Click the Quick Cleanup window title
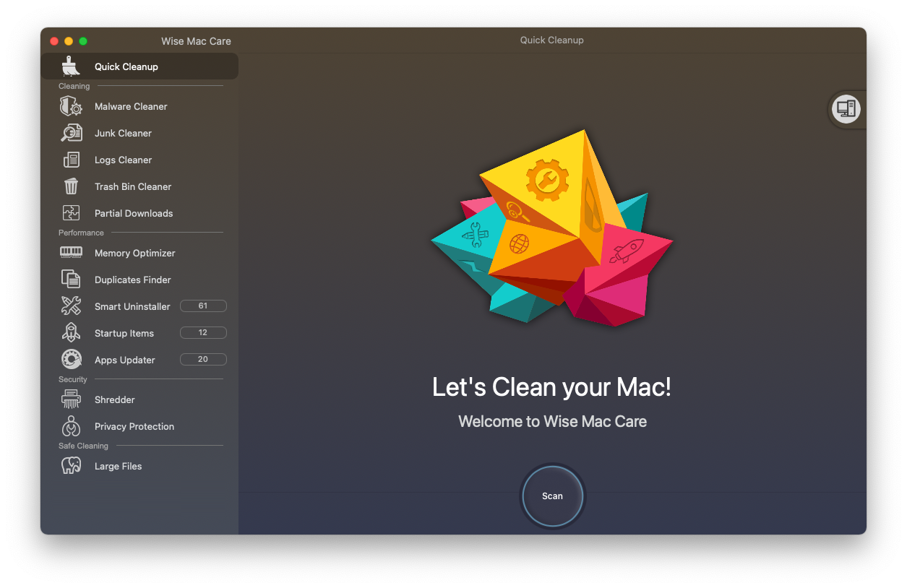The height and width of the screenshot is (588, 907). pos(551,40)
